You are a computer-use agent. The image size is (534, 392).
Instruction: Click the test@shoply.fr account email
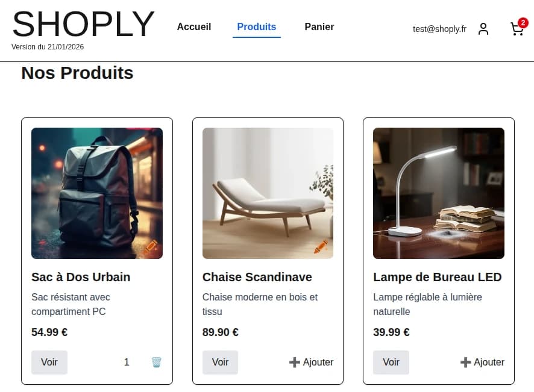[x=439, y=29]
